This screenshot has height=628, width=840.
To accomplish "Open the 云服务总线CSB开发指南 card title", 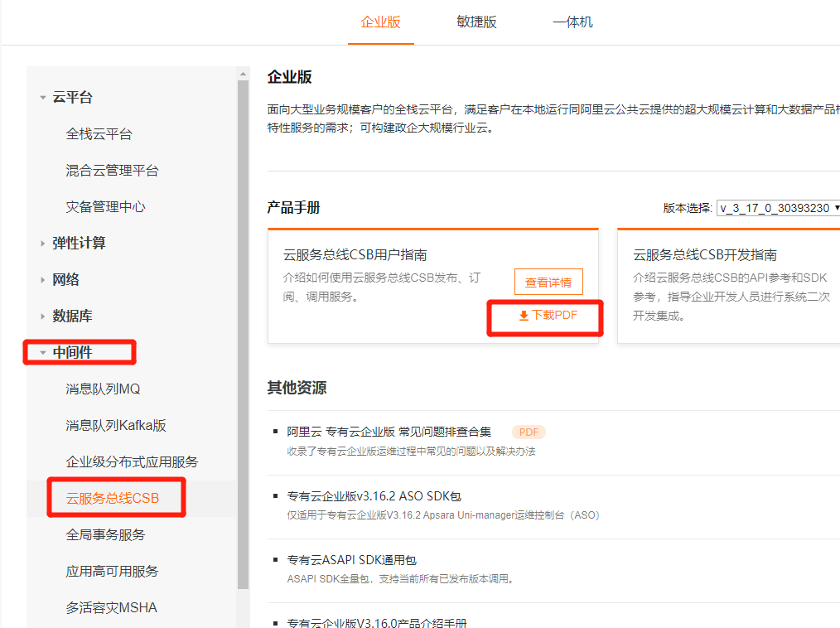I will [x=704, y=255].
